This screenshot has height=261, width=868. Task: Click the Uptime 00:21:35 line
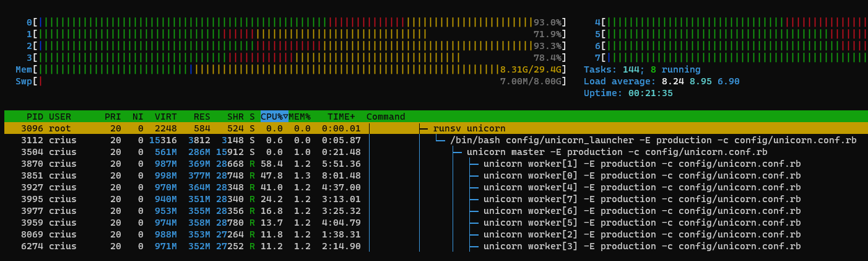[x=628, y=93]
